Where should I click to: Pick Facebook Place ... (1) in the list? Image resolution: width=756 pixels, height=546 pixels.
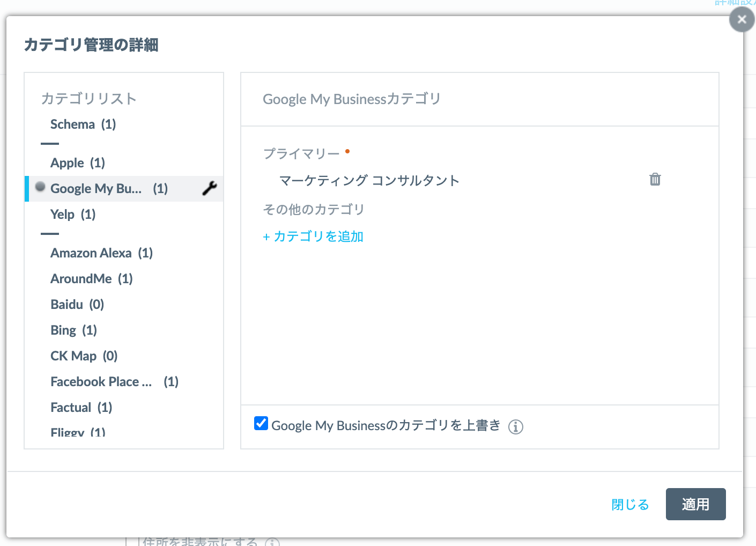(115, 382)
